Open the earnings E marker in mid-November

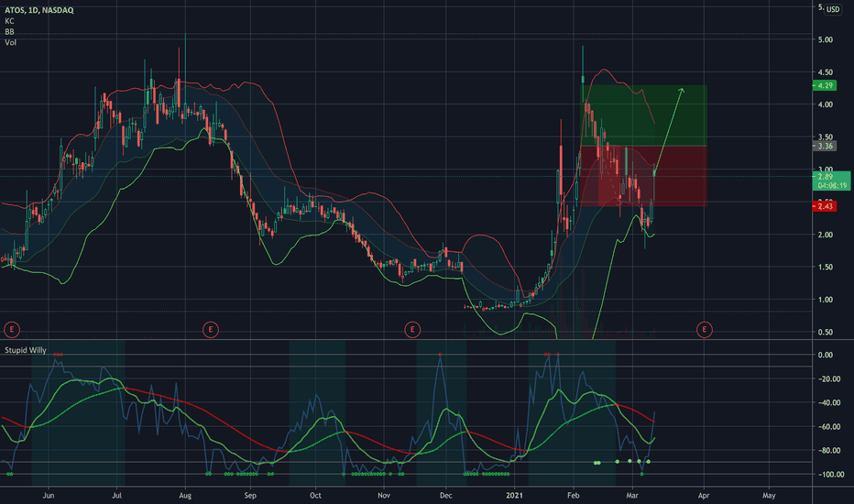click(412, 329)
